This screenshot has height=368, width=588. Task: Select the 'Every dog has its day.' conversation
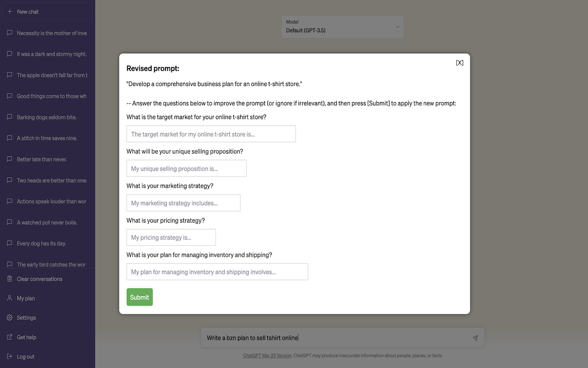point(45,243)
